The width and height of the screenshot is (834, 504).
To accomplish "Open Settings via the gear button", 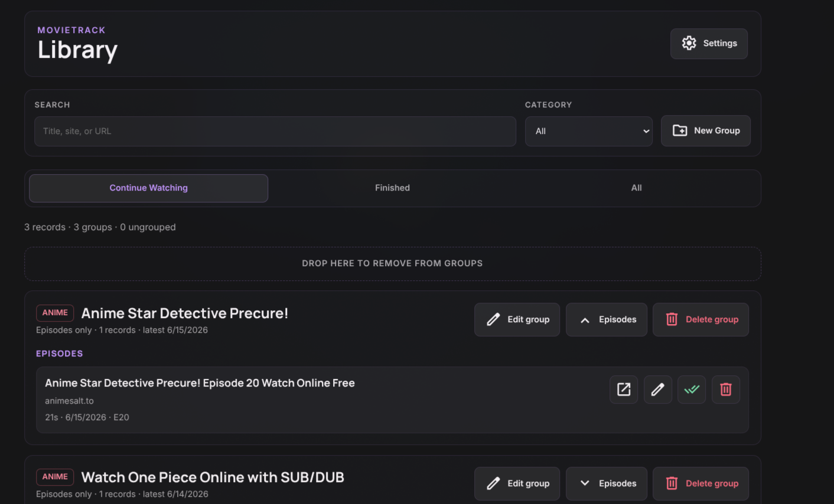I will point(709,44).
